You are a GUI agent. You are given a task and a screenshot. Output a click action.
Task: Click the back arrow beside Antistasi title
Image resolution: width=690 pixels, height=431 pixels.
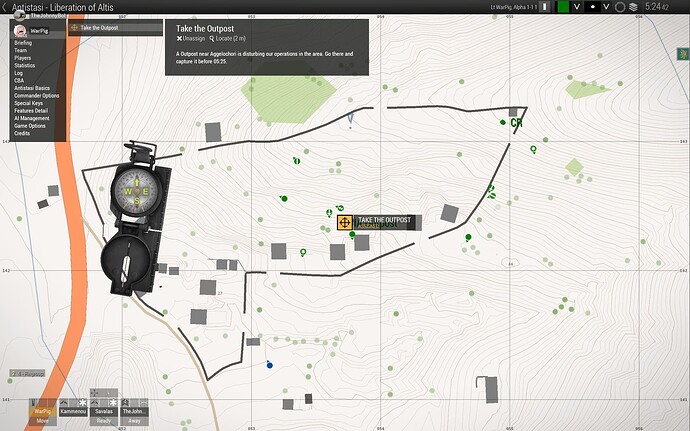4,7
